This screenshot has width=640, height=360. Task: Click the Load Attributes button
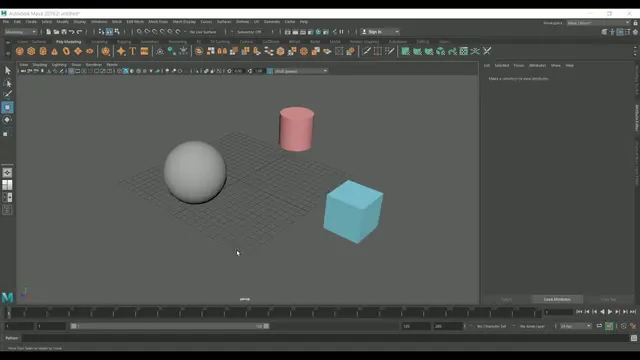click(557, 299)
